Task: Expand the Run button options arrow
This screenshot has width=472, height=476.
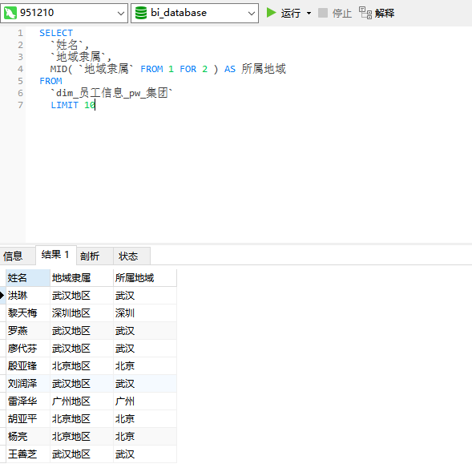Action: 309,13
